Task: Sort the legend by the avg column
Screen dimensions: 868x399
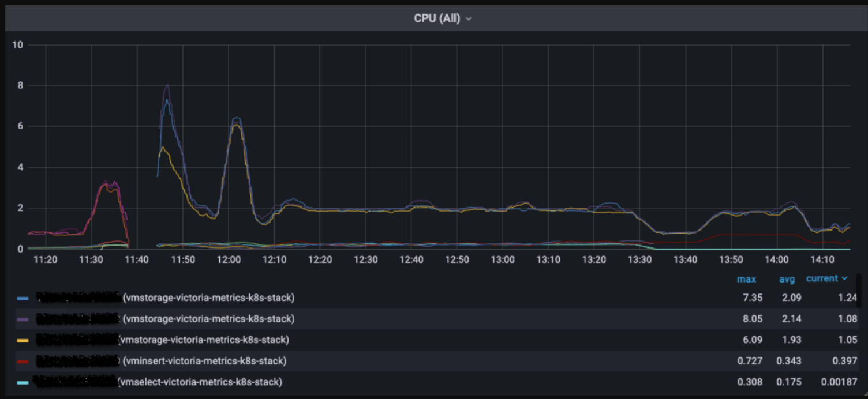Action: point(787,279)
